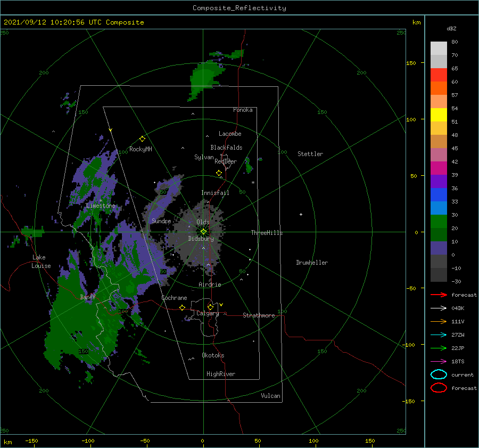Click the Drumheller label
This screenshot has height=448, width=479.
[x=312, y=263]
